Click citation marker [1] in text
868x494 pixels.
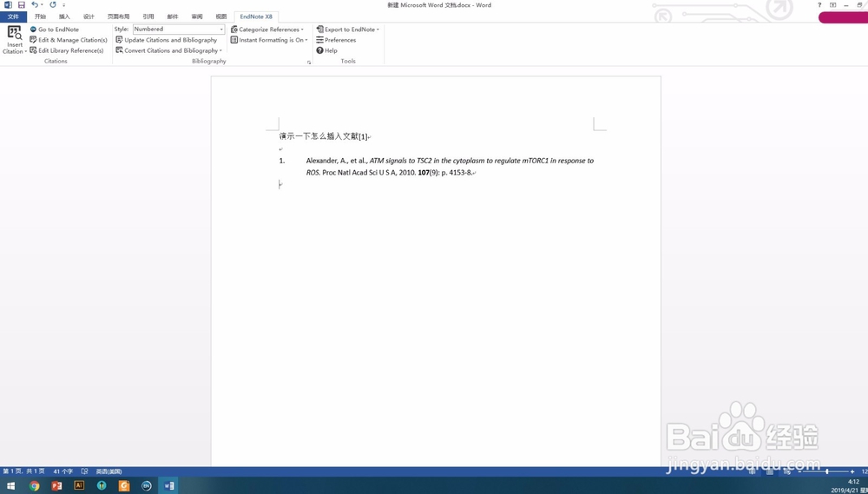pyautogui.click(x=363, y=136)
